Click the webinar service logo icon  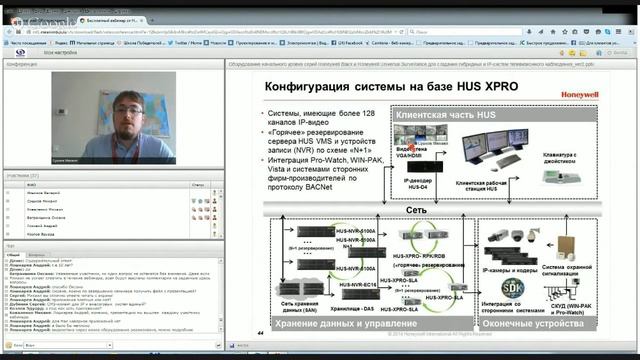pyautogui.click(x=20, y=52)
